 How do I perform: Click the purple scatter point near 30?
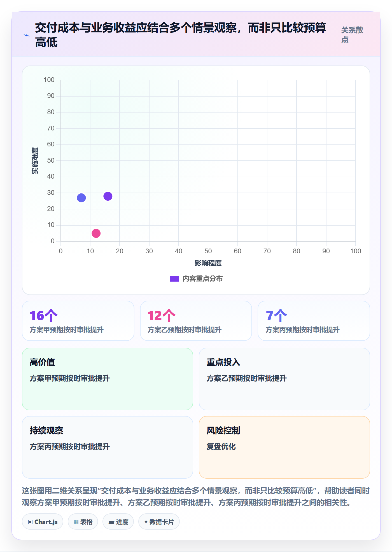click(x=108, y=196)
